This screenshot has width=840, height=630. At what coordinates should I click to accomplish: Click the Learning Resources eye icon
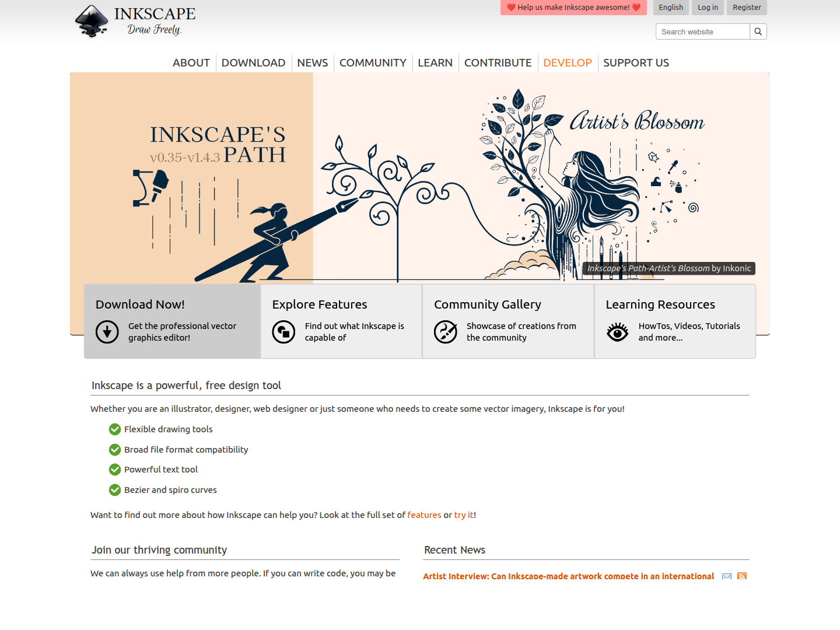click(617, 332)
